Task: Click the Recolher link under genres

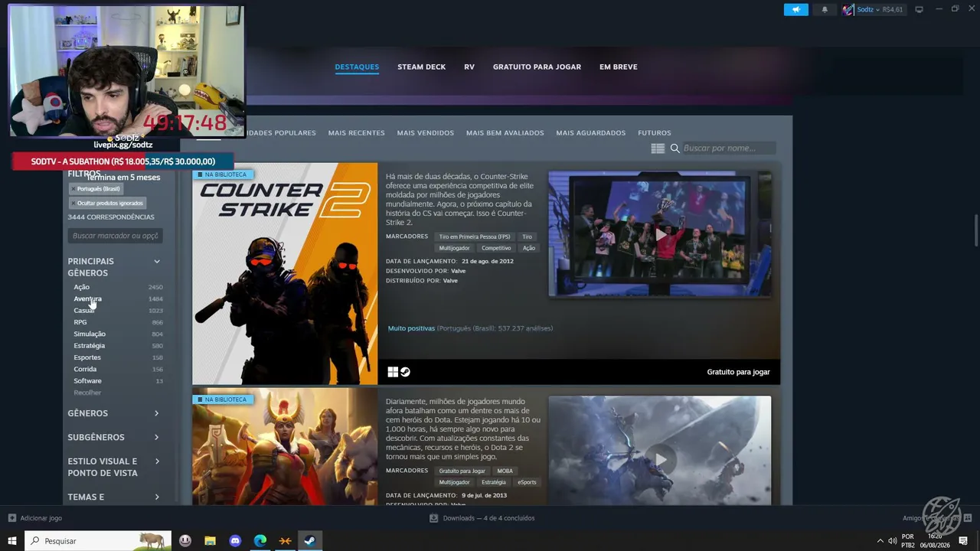Action: pyautogui.click(x=87, y=393)
